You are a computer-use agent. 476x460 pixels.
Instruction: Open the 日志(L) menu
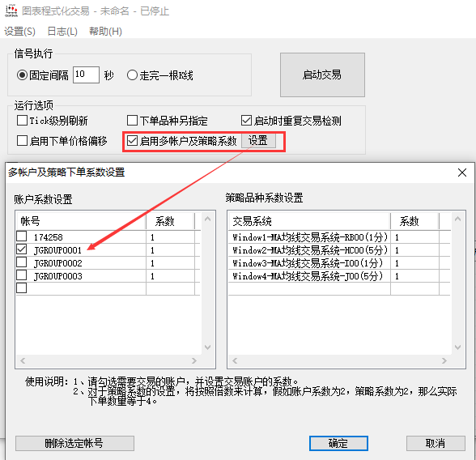click(62, 32)
